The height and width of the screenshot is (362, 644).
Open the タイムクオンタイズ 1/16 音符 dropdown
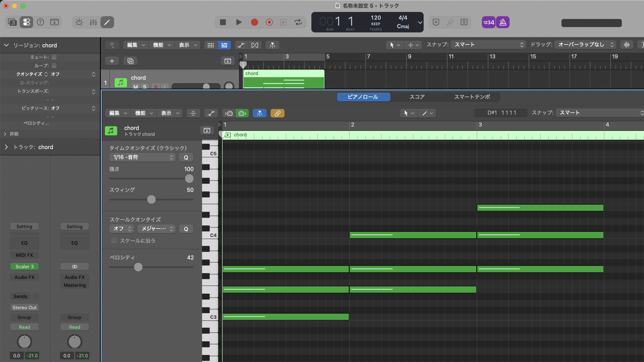pyautogui.click(x=142, y=157)
